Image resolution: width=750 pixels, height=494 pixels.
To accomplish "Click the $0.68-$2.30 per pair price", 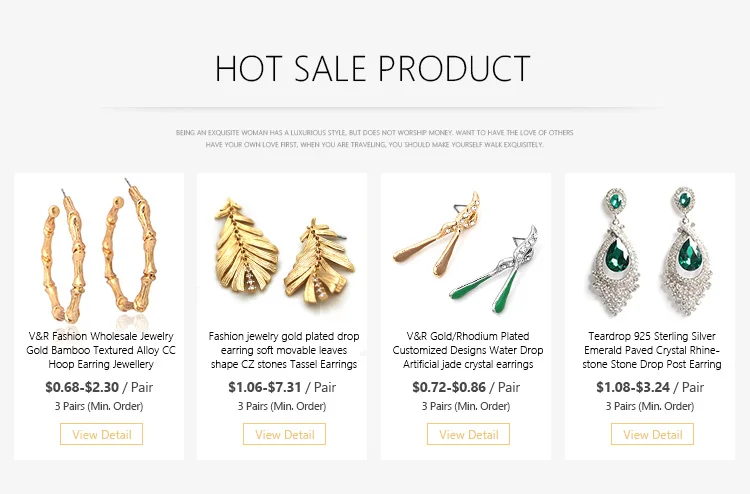I will 99,387.
